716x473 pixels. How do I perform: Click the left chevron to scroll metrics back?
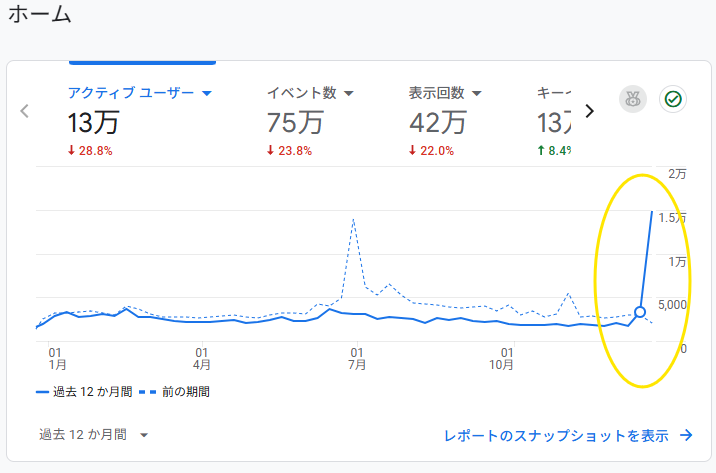(25, 111)
